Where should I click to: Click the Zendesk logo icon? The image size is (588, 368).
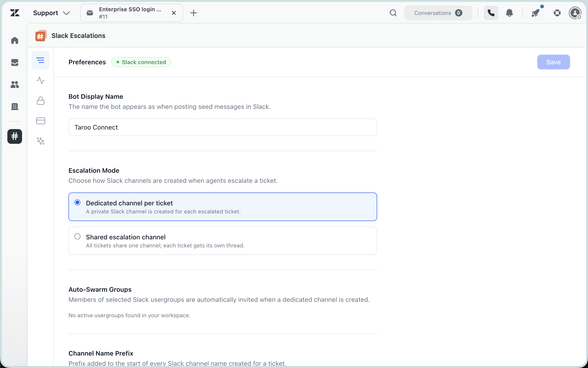(x=15, y=13)
